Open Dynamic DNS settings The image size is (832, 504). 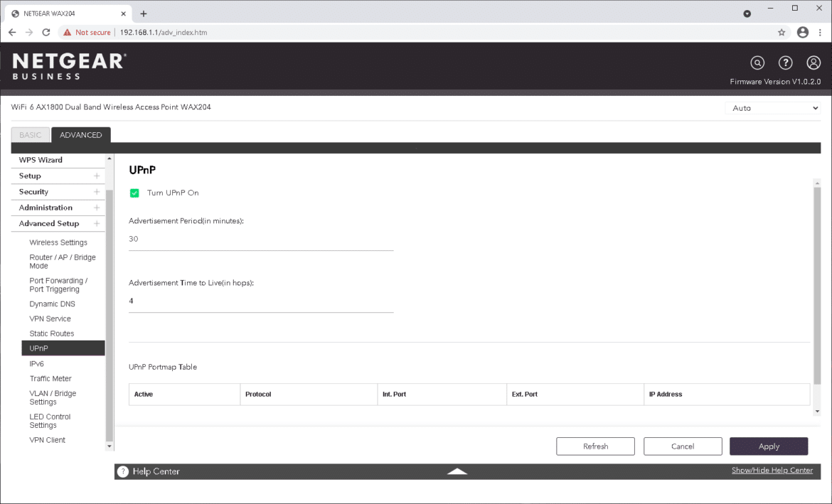(52, 304)
